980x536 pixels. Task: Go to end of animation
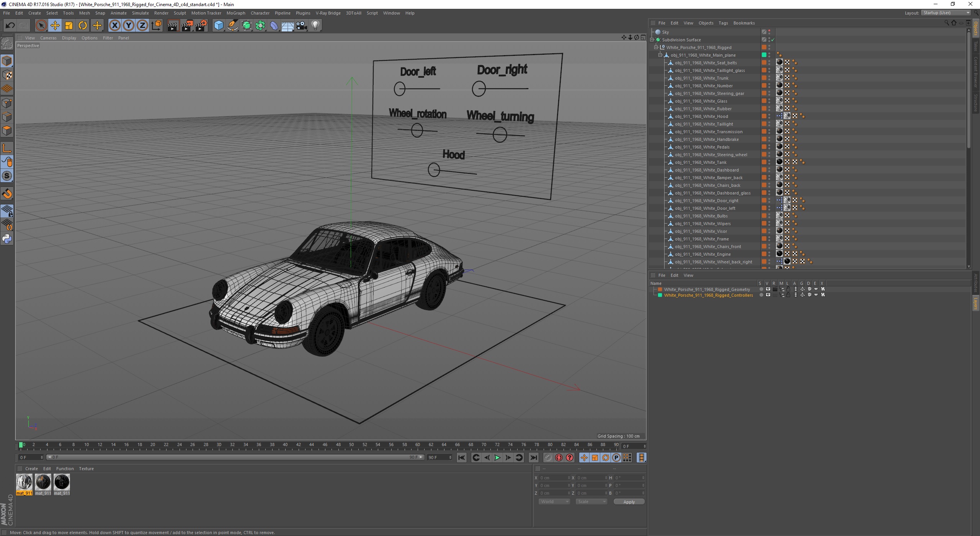point(533,458)
